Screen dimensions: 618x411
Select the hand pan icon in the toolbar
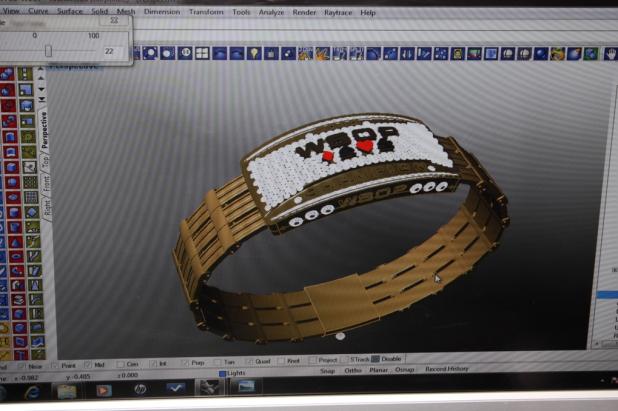(x=609, y=54)
